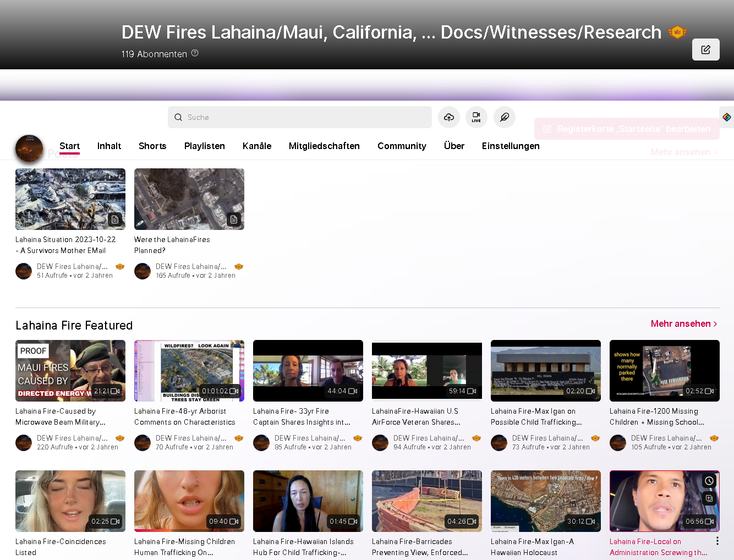Play the 09:40 Missing Children Human Trafficking video
Image resolution: width=734 pixels, height=560 pixels.
click(189, 501)
